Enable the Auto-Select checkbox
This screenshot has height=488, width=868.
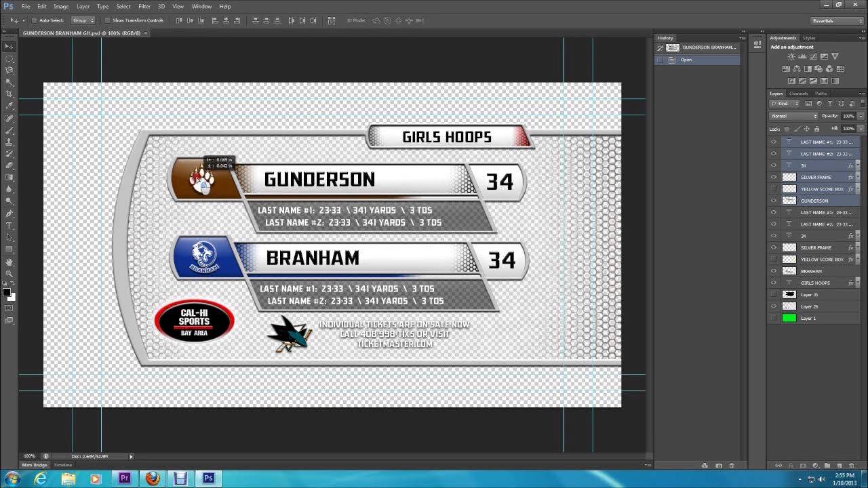coord(34,20)
